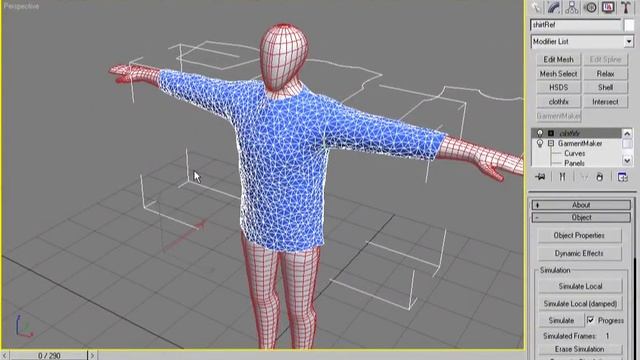Click the object color swatch beside shirtRef
Image resolution: width=640 pixels, height=360 pixels.
pos(629,25)
